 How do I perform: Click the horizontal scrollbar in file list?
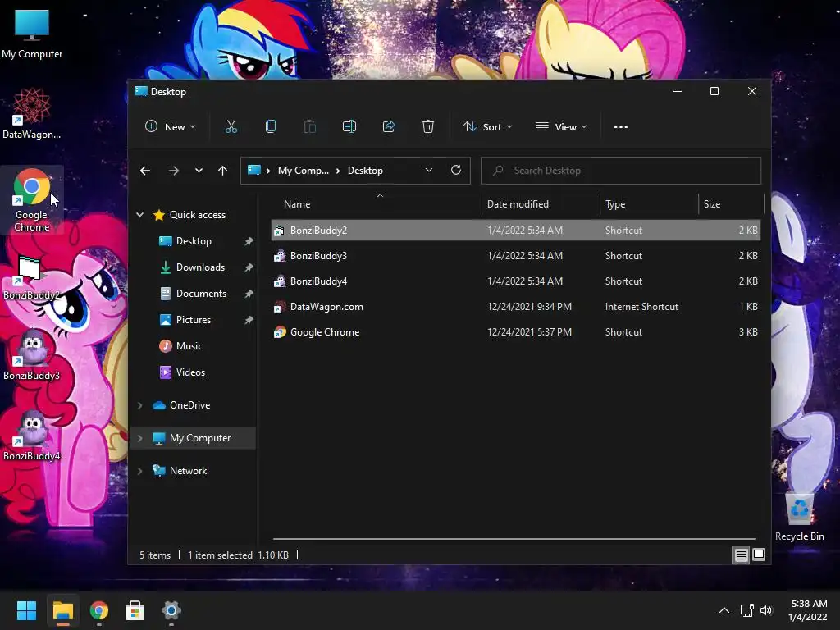tap(514, 539)
